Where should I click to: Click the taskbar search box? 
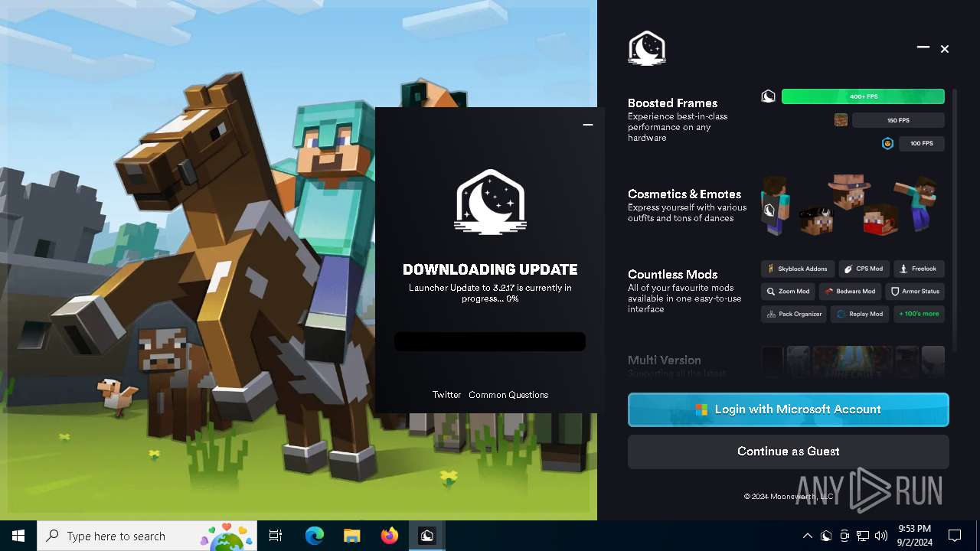coord(149,536)
